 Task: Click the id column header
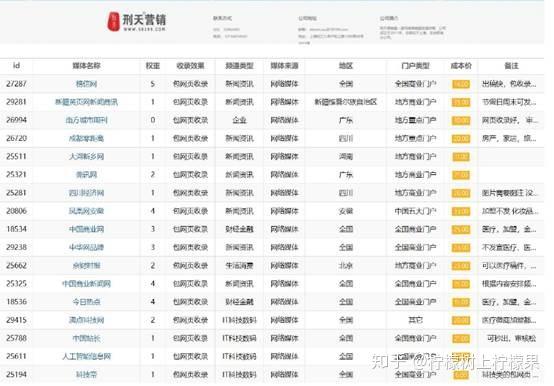tap(16, 66)
